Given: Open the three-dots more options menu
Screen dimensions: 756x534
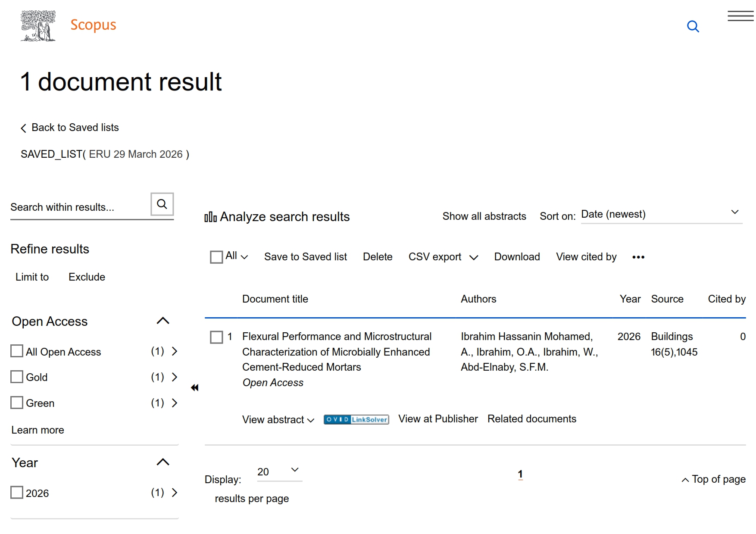Looking at the screenshot, I should [638, 257].
